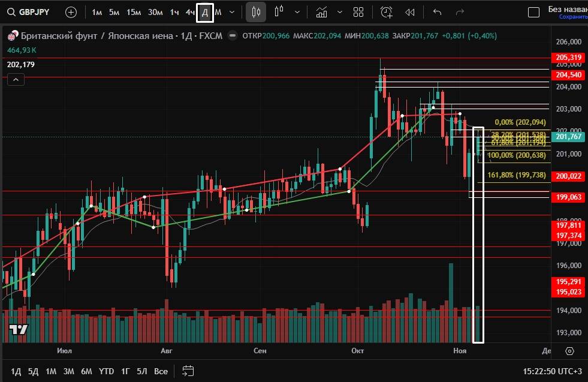Expand the bar style dropdown arrow
This screenshot has height=382, width=588.
point(297,12)
